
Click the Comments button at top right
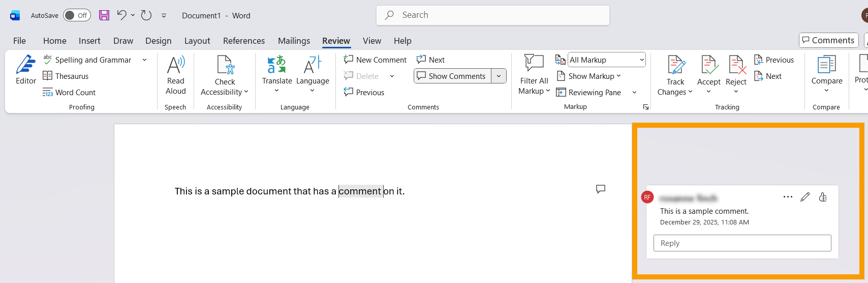point(828,40)
